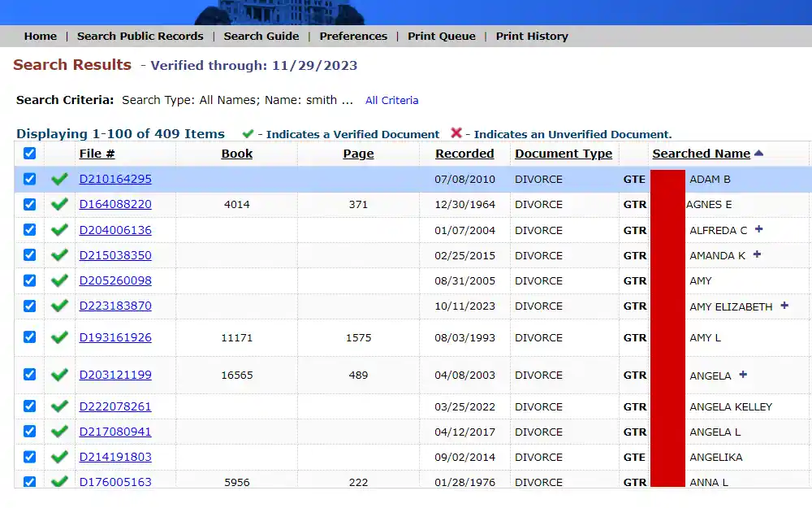
Task: Click the plus icon beside ALFREDA C
Action: coord(758,230)
